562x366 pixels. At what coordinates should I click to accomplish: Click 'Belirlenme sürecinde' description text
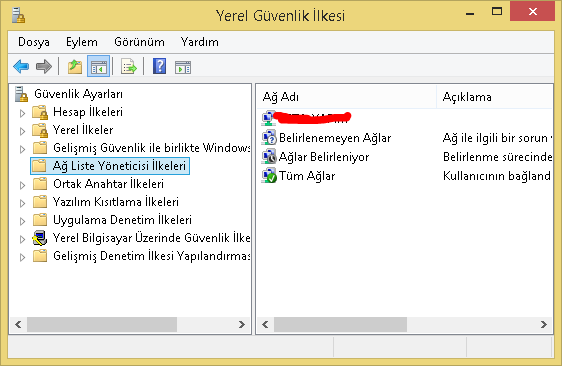tap(497, 157)
